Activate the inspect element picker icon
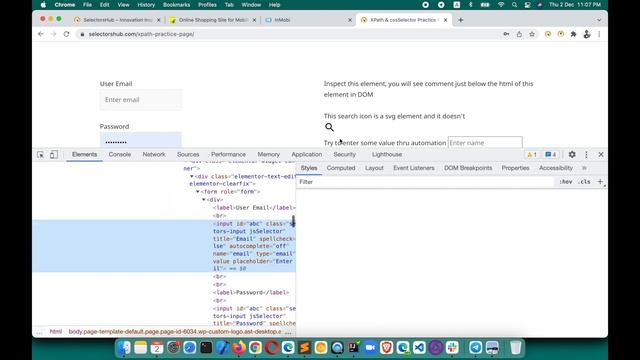Image resolution: width=640 pixels, height=360 pixels. tap(40, 155)
